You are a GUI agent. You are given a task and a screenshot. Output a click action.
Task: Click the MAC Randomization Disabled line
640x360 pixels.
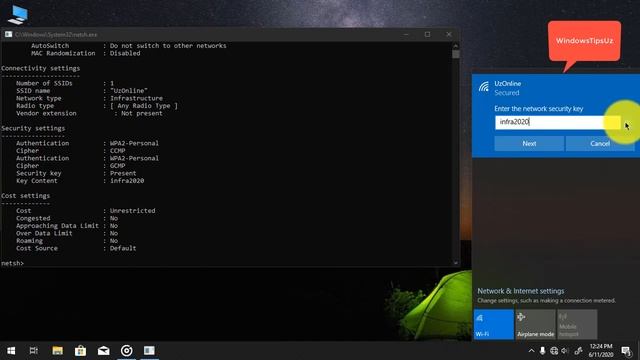(x=85, y=53)
